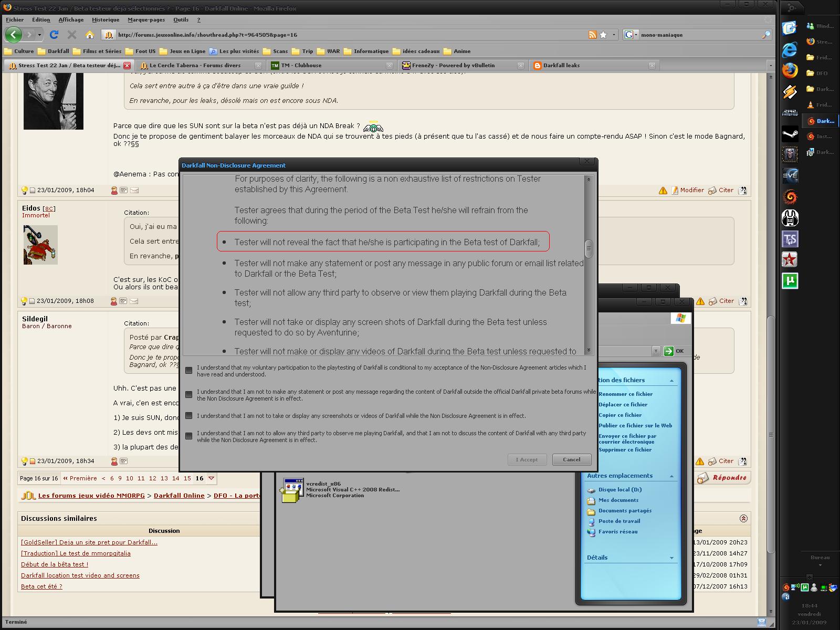Open the explorer address combo dropdown
The width and height of the screenshot is (840, 630).
(x=656, y=351)
